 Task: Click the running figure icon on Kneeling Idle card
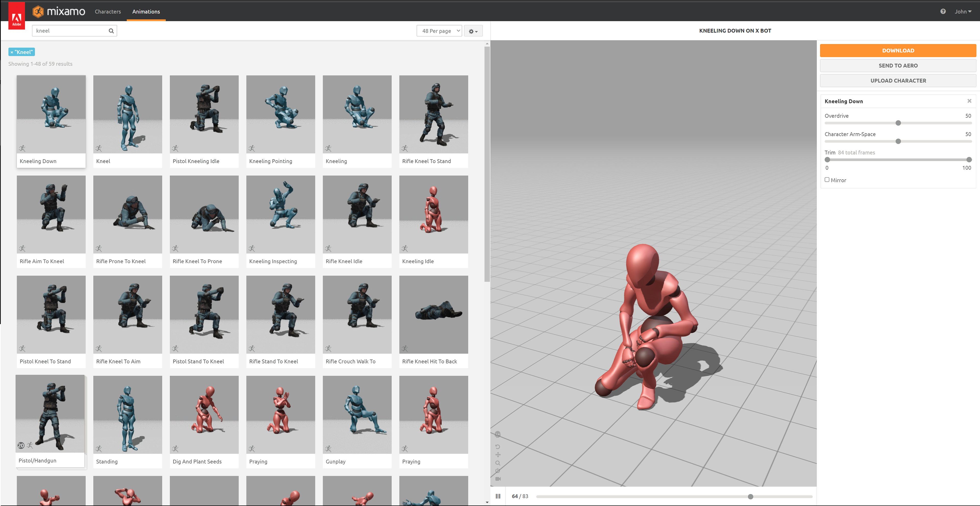coord(405,248)
